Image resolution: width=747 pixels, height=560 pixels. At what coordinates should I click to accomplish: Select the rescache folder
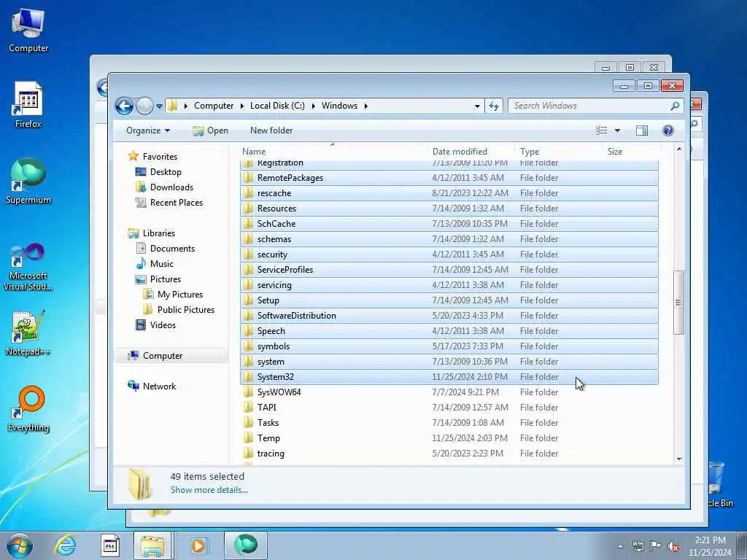point(449,192)
